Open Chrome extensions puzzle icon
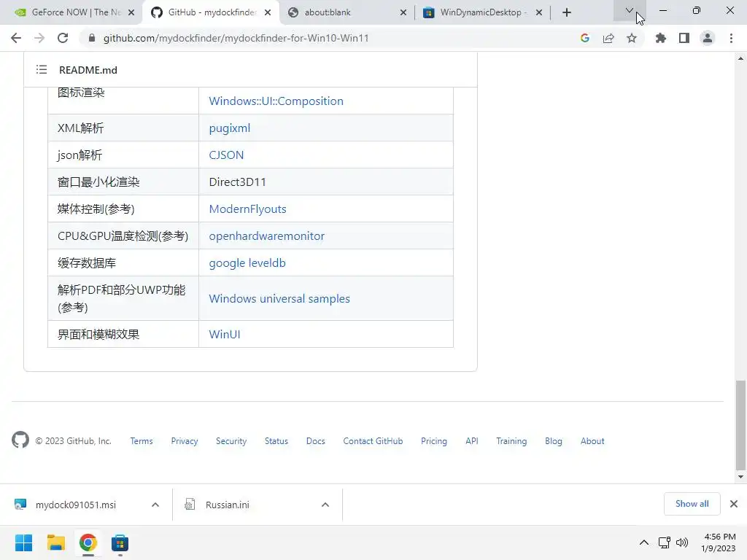This screenshot has height=560, width=747. tap(661, 38)
